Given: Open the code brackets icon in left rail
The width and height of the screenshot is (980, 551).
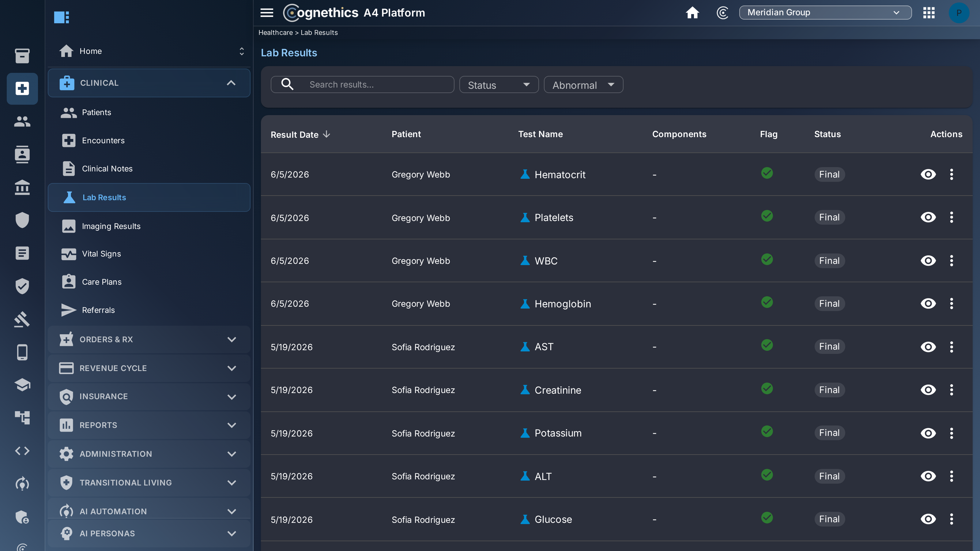Looking at the screenshot, I should (x=22, y=451).
